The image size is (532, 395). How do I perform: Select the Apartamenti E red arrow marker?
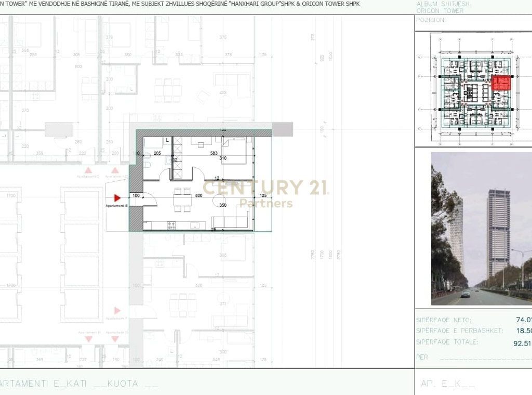pos(117,197)
